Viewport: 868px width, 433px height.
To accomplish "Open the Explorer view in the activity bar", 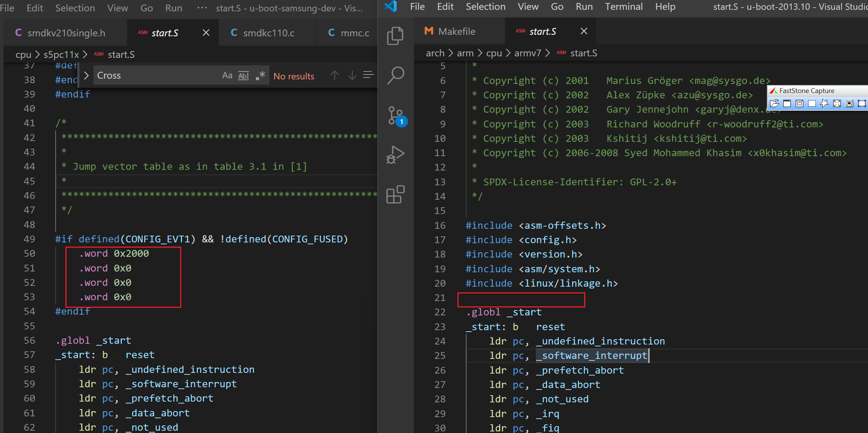I will coord(395,36).
